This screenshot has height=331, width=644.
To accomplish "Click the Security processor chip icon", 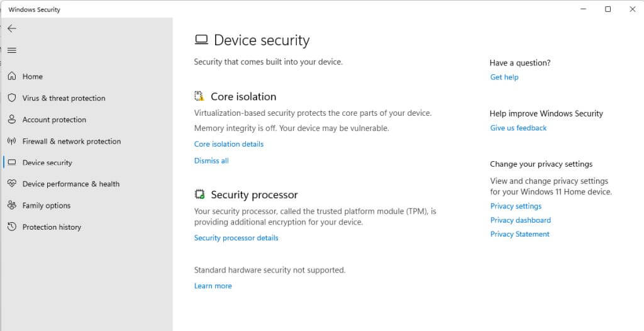I will coord(200,194).
